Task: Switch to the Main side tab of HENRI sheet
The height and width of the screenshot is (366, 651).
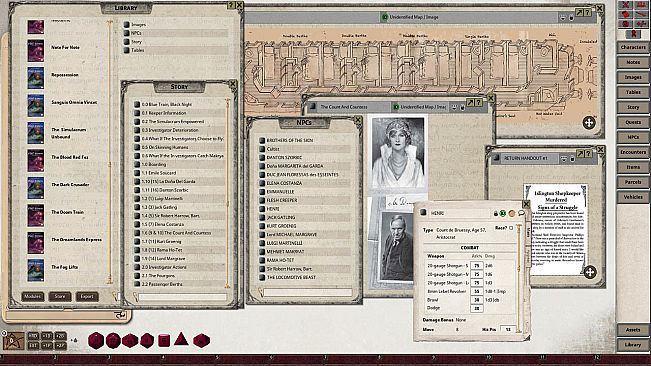Action: tap(528, 232)
